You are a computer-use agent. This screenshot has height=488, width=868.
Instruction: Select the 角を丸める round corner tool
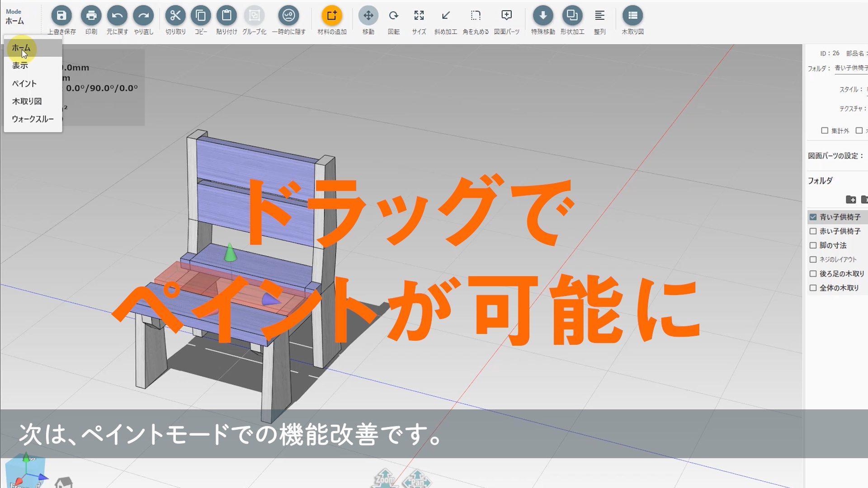click(476, 16)
